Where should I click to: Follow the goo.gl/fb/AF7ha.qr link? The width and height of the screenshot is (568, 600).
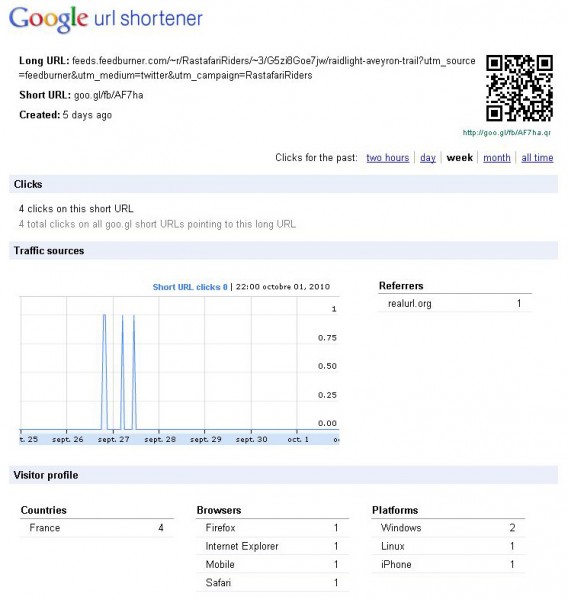coord(506,133)
